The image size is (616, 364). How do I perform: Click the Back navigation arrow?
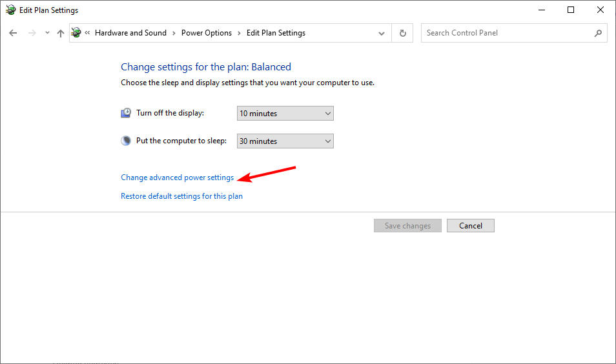[14, 33]
